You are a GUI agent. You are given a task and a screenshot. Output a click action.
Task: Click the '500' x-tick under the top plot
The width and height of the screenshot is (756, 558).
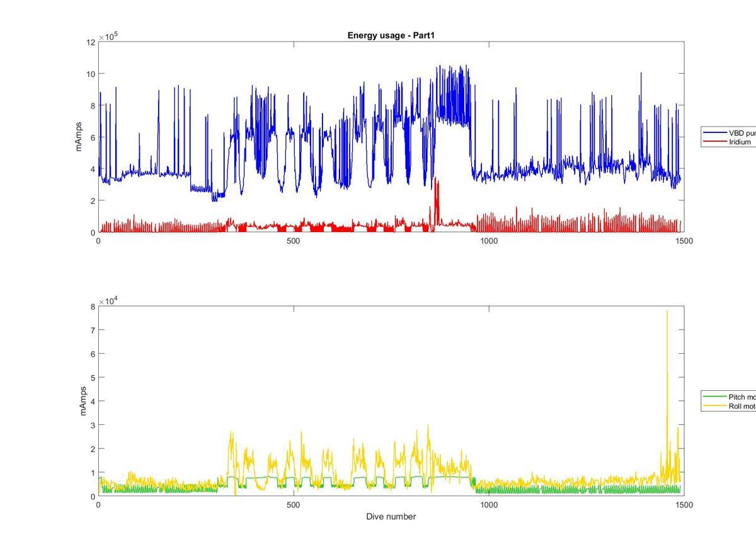[294, 241]
